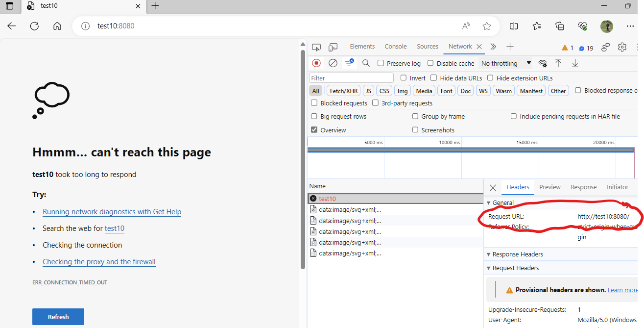Clear the network log

point(333,63)
